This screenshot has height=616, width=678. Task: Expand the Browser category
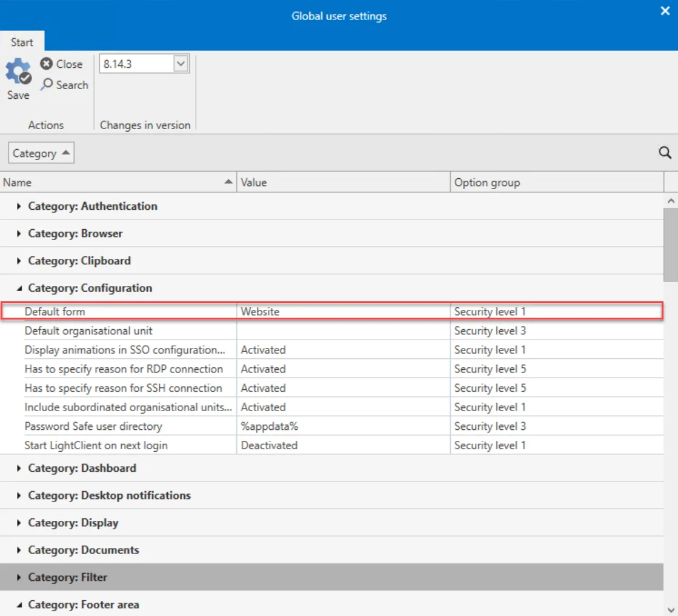[x=19, y=233]
